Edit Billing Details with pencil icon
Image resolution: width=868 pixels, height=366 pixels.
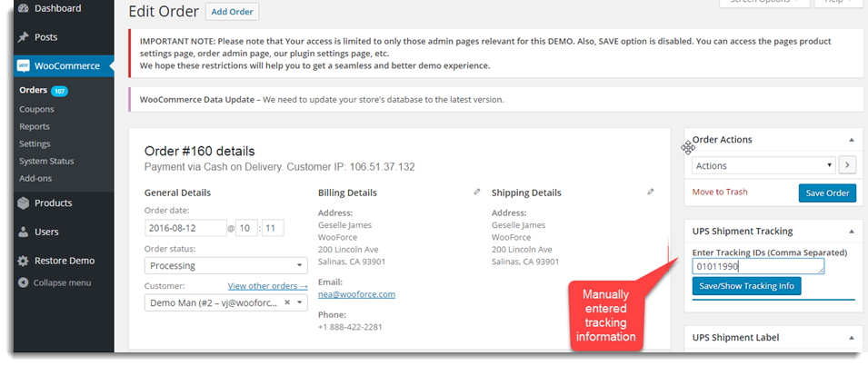477,192
